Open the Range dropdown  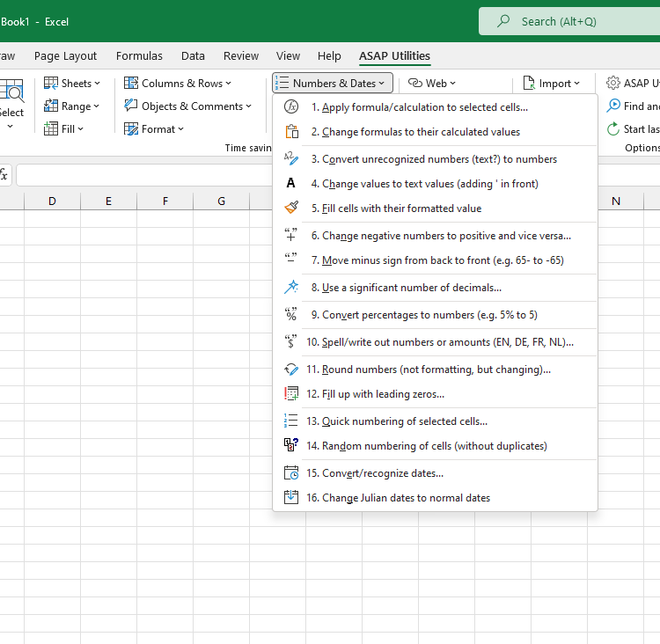coord(71,106)
